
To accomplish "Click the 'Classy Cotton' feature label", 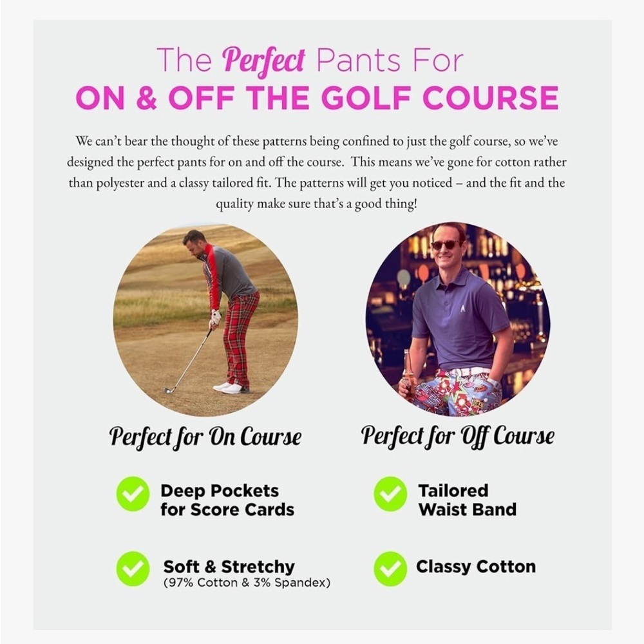I will 476,567.
